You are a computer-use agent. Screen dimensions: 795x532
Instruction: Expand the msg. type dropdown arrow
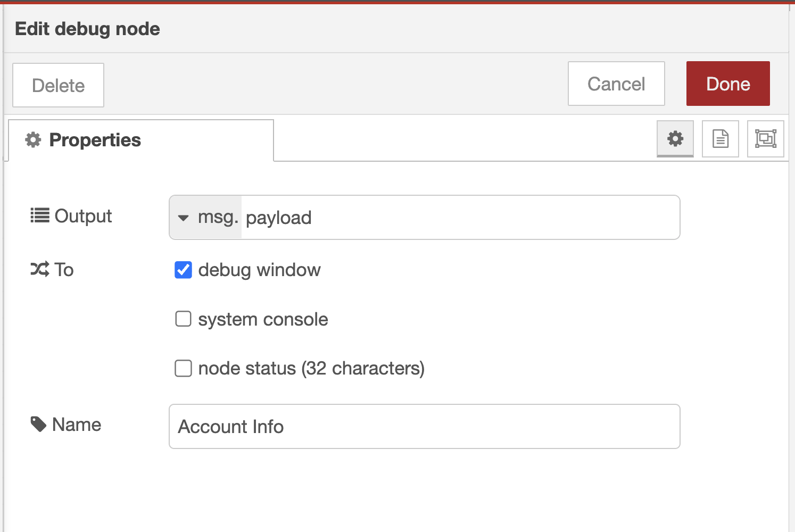point(184,218)
